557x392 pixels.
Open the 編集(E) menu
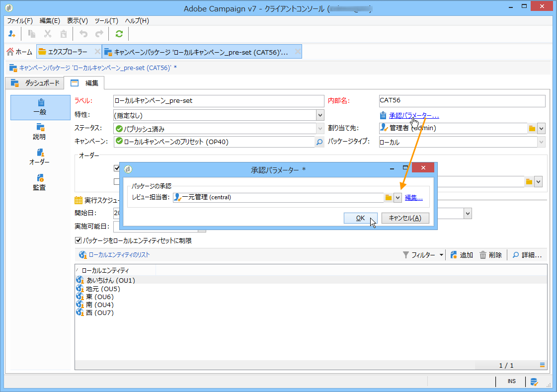tap(50, 20)
